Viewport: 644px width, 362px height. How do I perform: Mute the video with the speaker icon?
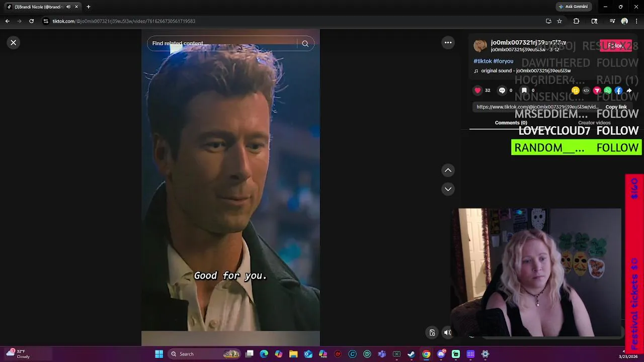(447, 332)
